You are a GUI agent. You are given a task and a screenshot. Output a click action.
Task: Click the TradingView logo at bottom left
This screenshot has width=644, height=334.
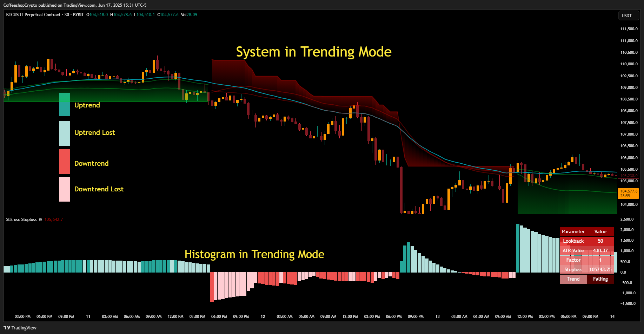[x=20, y=328]
